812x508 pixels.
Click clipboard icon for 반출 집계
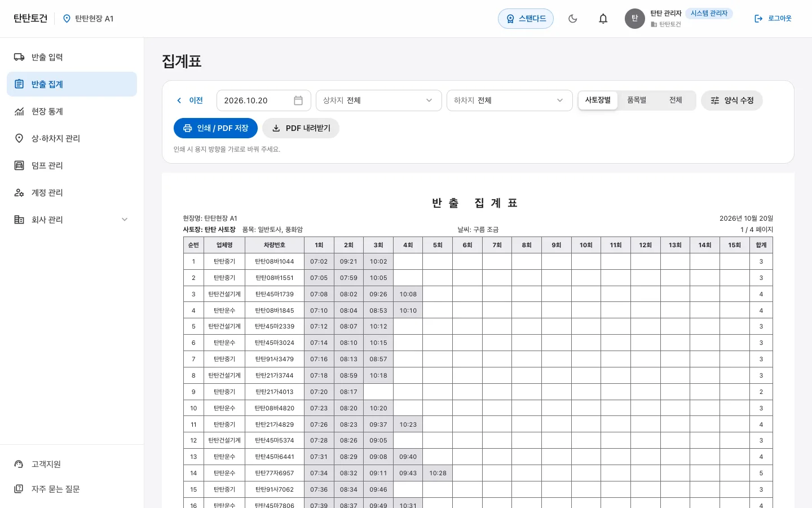pyautogui.click(x=19, y=84)
